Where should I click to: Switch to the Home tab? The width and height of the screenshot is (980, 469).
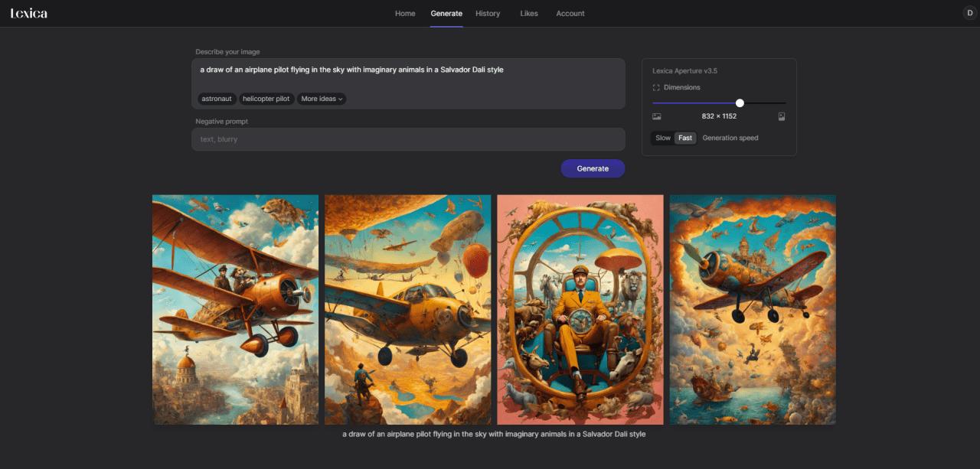coord(405,14)
